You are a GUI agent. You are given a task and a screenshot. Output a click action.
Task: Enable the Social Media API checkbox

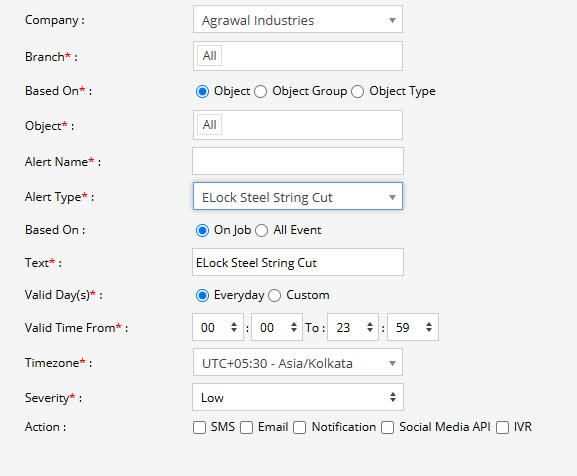[387, 427]
